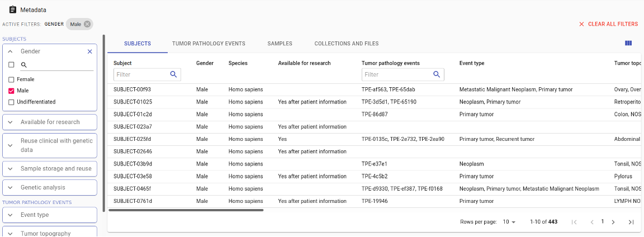This screenshot has width=644, height=237.
Task: Go to the next page arrow
Action: click(613, 222)
